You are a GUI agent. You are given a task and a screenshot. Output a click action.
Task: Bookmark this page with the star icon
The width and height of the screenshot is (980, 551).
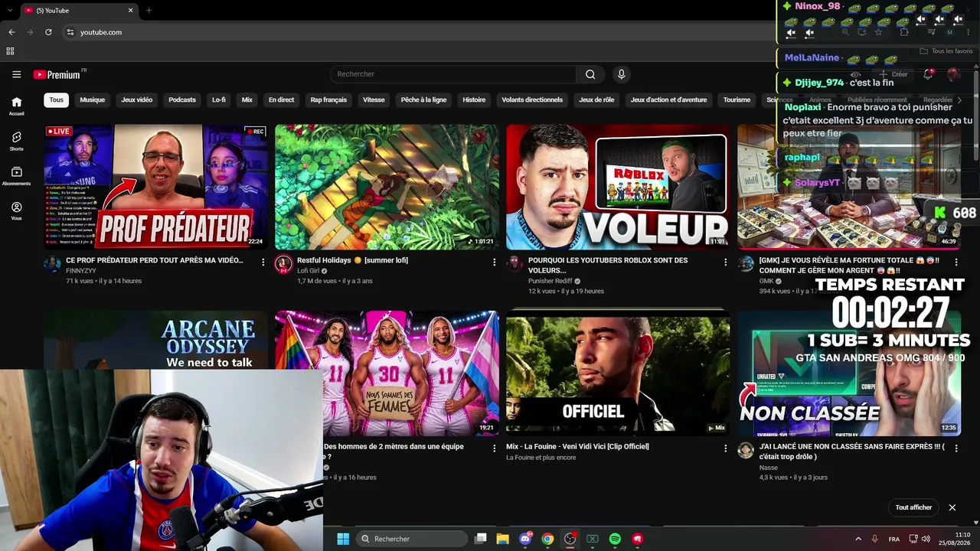pos(878,32)
